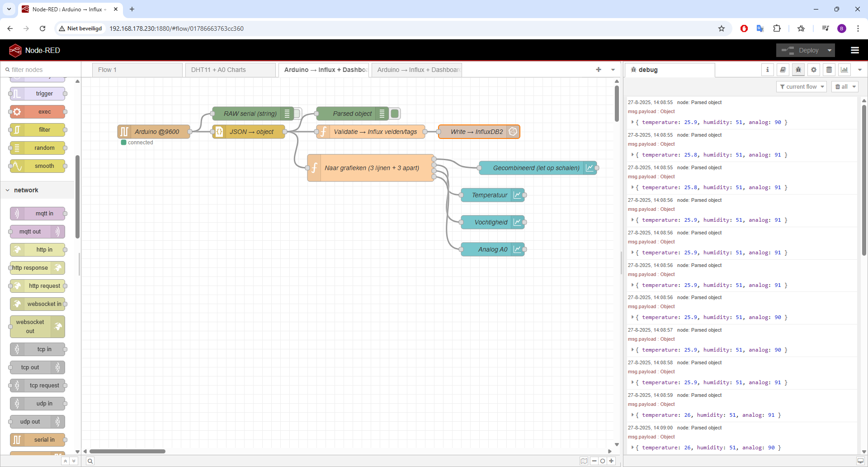Select the Analog A0 chart node
Image resolution: width=868 pixels, height=467 pixels.
(x=493, y=249)
